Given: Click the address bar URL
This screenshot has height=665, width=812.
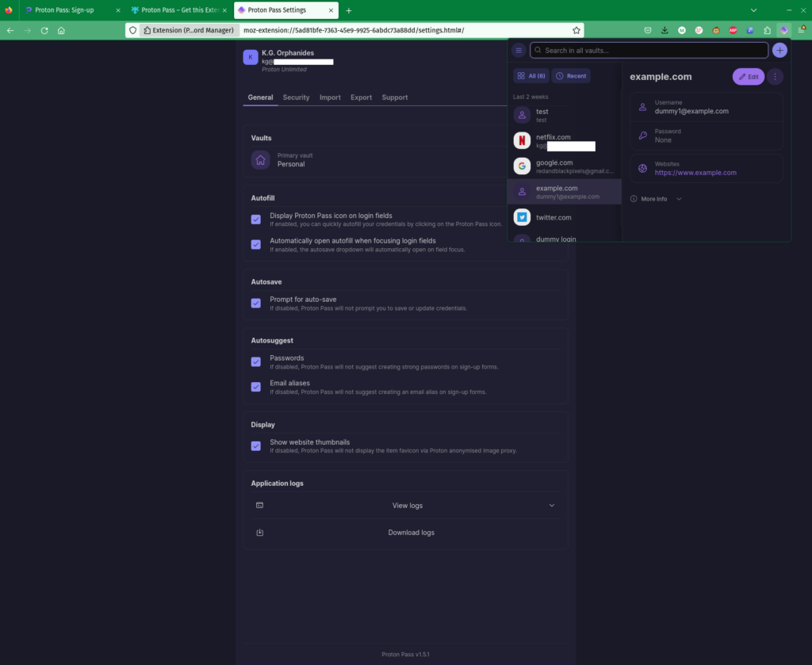Looking at the screenshot, I should click(354, 31).
